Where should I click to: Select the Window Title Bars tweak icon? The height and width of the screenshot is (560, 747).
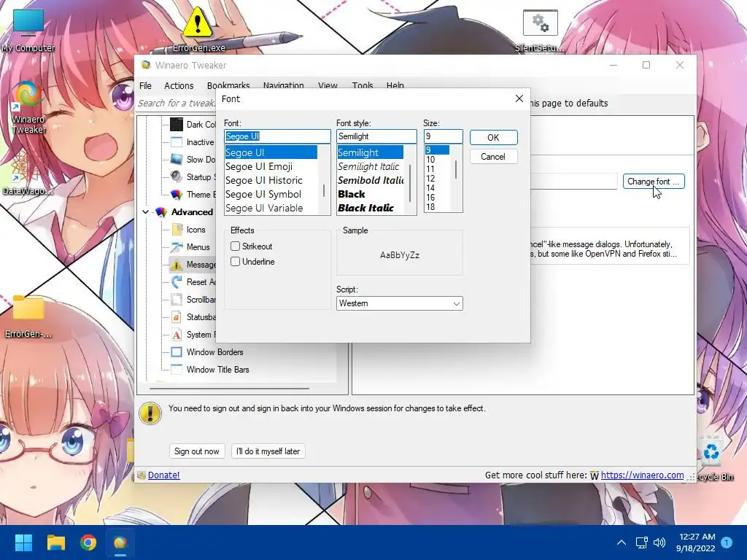coord(177,369)
